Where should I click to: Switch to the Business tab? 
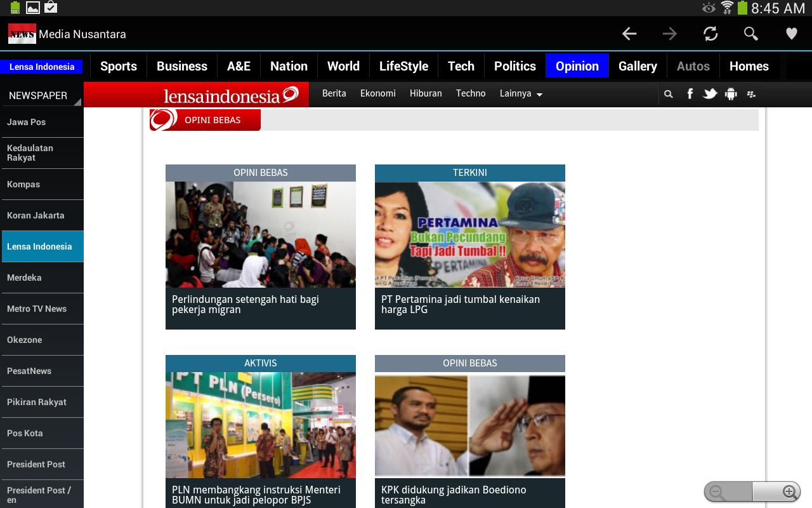tap(182, 66)
